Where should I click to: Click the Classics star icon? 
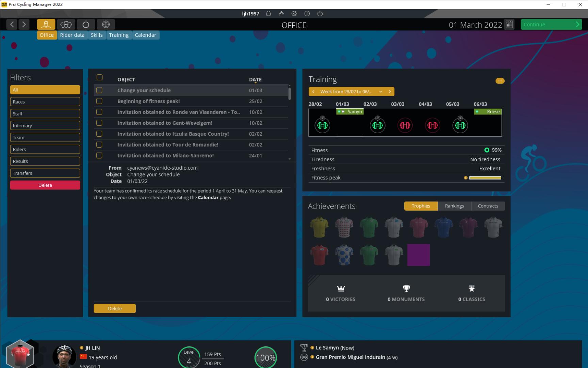(472, 289)
